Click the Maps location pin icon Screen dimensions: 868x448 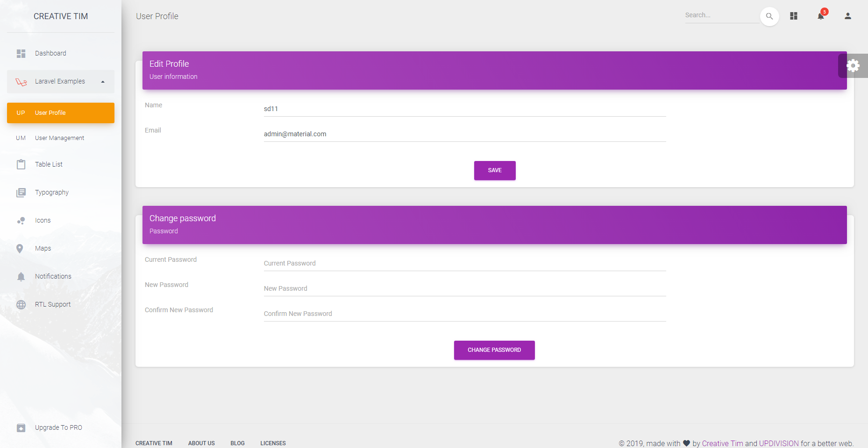click(20, 248)
